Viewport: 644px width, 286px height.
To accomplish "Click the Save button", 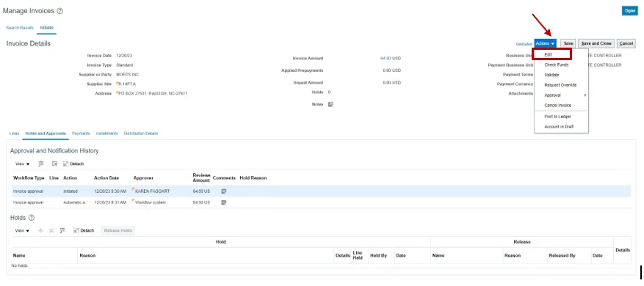I will click(x=568, y=43).
